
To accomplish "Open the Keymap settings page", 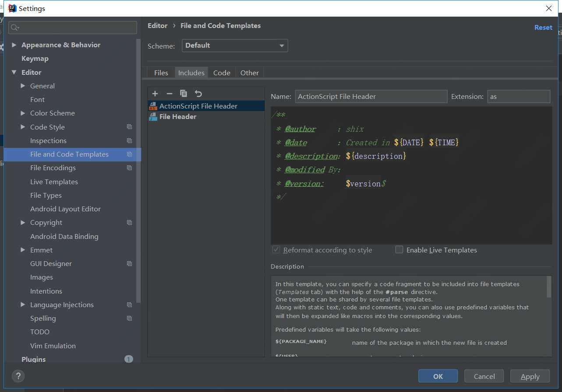I will (35, 59).
